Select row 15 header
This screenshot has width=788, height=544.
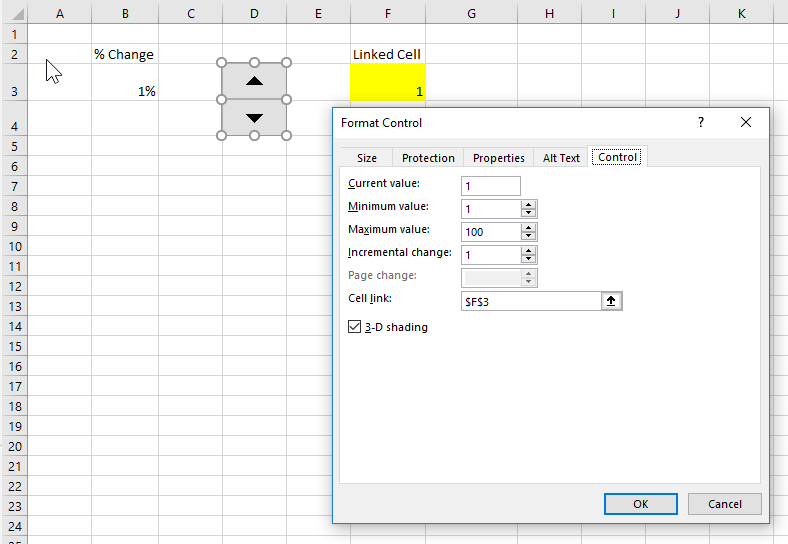15,346
